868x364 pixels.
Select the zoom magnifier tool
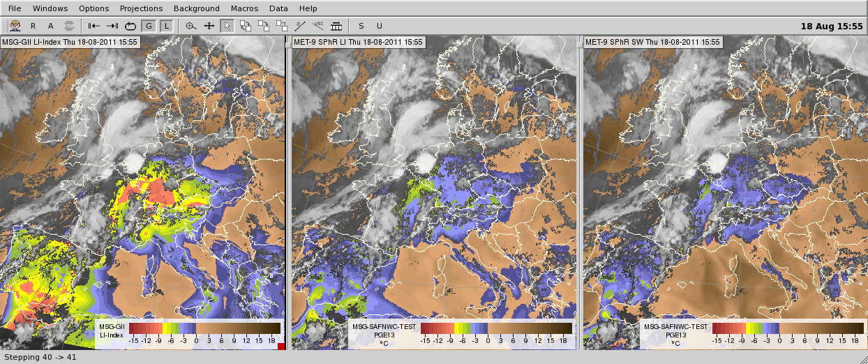coord(191,26)
